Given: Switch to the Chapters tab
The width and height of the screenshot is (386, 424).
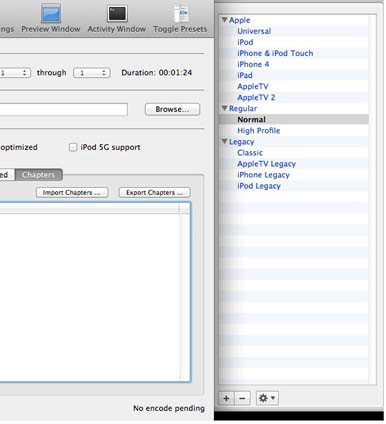Looking at the screenshot, I should coord(39,175).
